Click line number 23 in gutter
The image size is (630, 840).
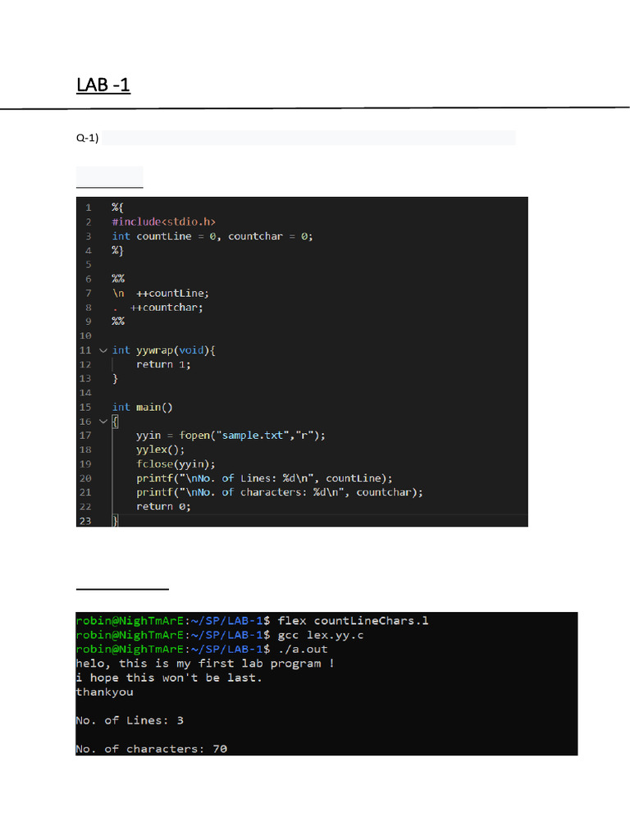click(x=85, y=521)
